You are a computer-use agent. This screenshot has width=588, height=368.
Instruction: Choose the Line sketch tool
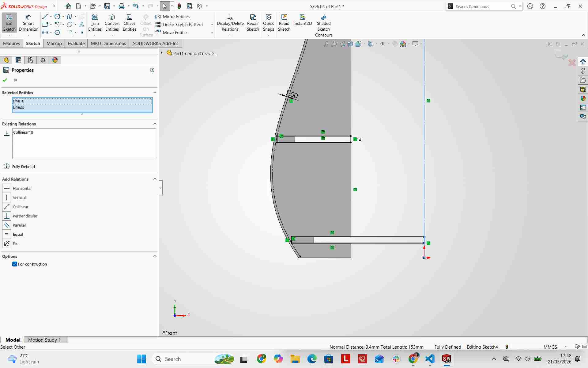click(x=45, y=17)
